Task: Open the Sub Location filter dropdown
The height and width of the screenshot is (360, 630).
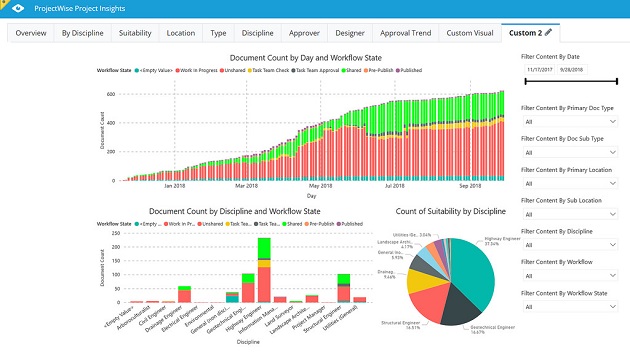Action: (570, 214)
